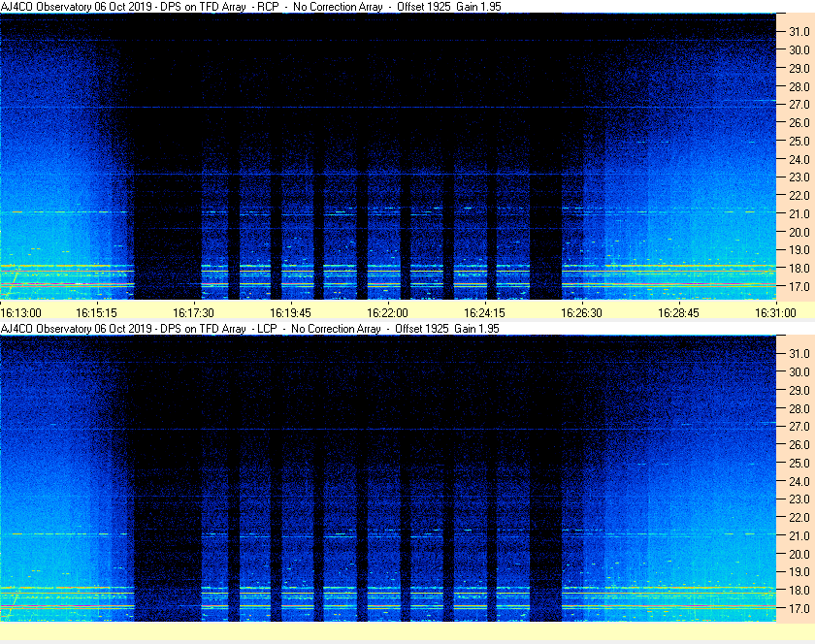815x644 pixels.
Task: Select the 16:17:30 time axis label
Action: pyautogui.click(x=193, y=313)
